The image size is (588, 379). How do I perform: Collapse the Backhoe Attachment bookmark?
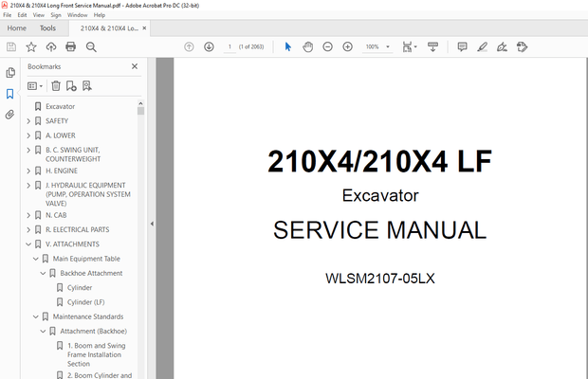43,274
